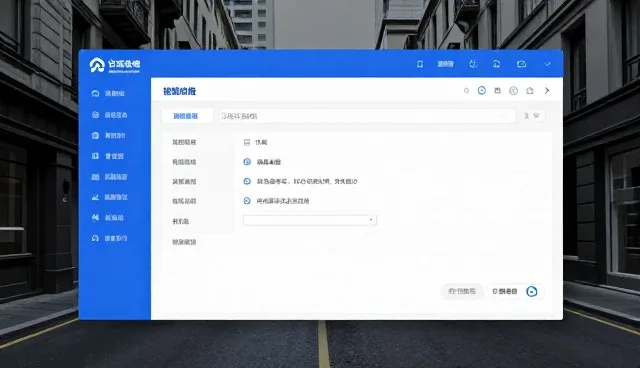Screen dimensions: 640x368
Task: Click the search icon right of the input field
Action: point(527,116)
